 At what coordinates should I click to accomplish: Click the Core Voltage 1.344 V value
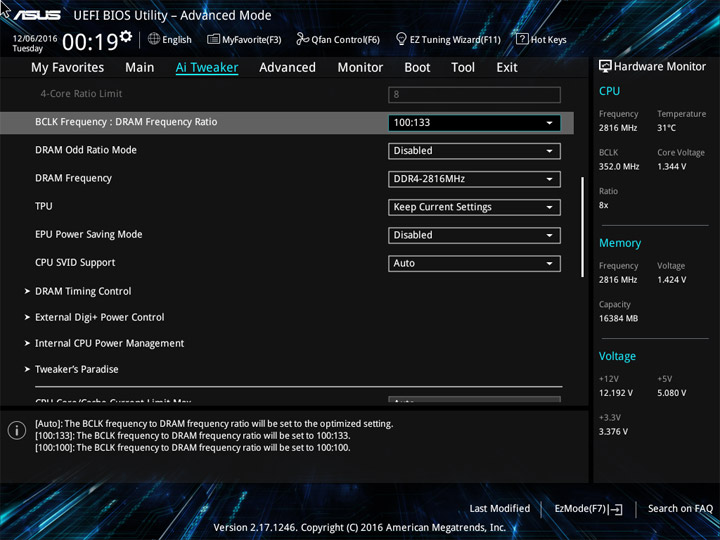coord(672,166)
